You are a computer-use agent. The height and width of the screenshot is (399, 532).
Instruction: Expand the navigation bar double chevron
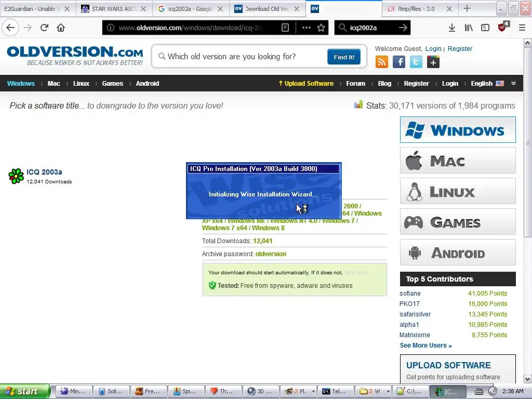coord(514,83)
